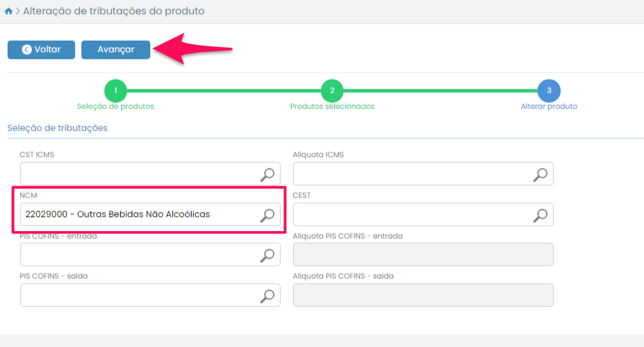
Task: Jump to step 2 Produtos selecionados circle
Action: click(x=332, y=90)
